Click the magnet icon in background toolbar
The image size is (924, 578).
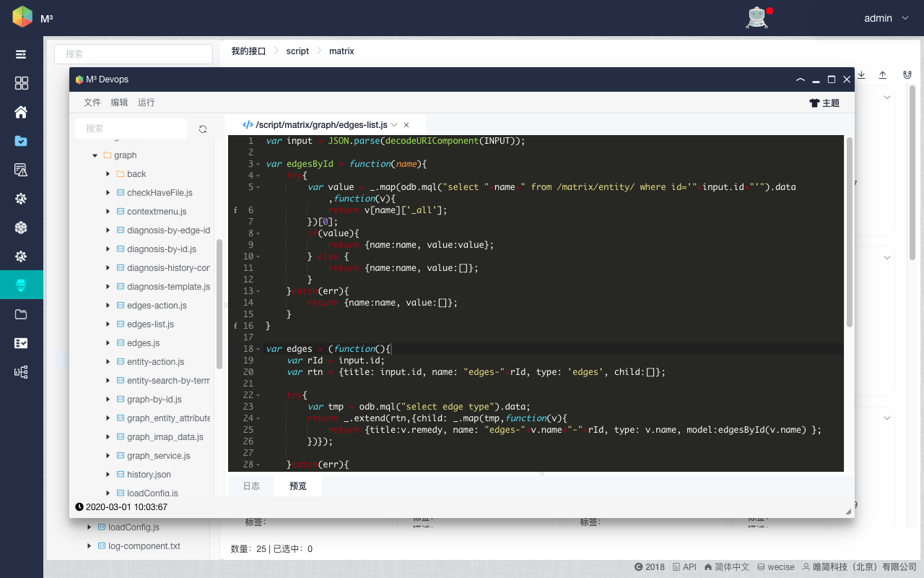click(907, 74)
